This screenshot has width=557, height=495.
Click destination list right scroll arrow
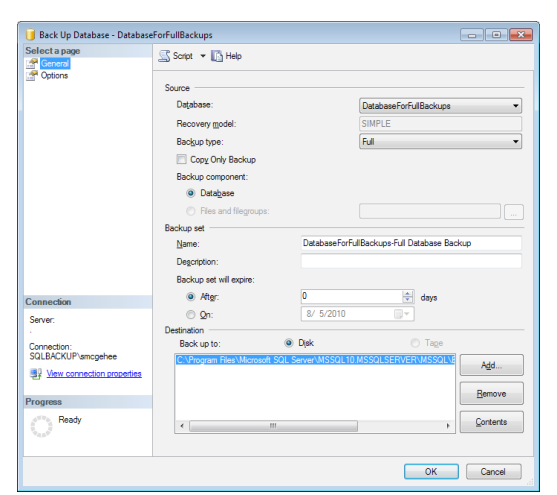[x=448, y=426]
